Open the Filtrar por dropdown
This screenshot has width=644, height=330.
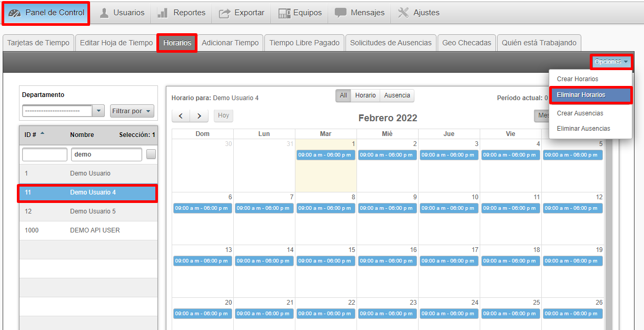click(x=132, y=111)
